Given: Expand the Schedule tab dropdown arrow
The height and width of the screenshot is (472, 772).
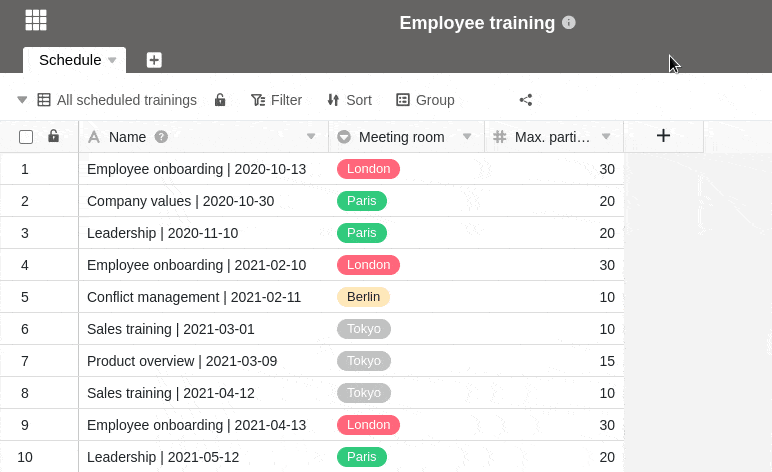Looking at the screenshot, I should 112,60.
